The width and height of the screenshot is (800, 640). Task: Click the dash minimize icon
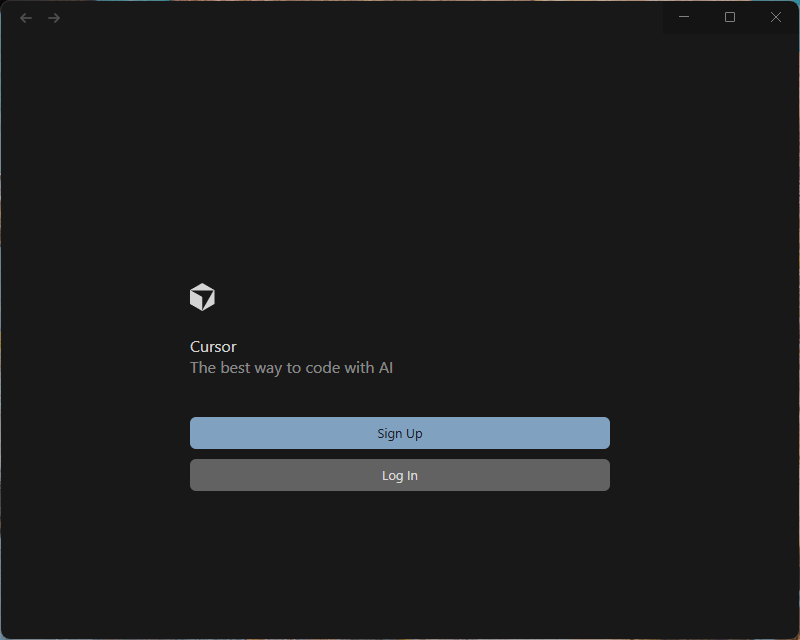tap(685, 17)
